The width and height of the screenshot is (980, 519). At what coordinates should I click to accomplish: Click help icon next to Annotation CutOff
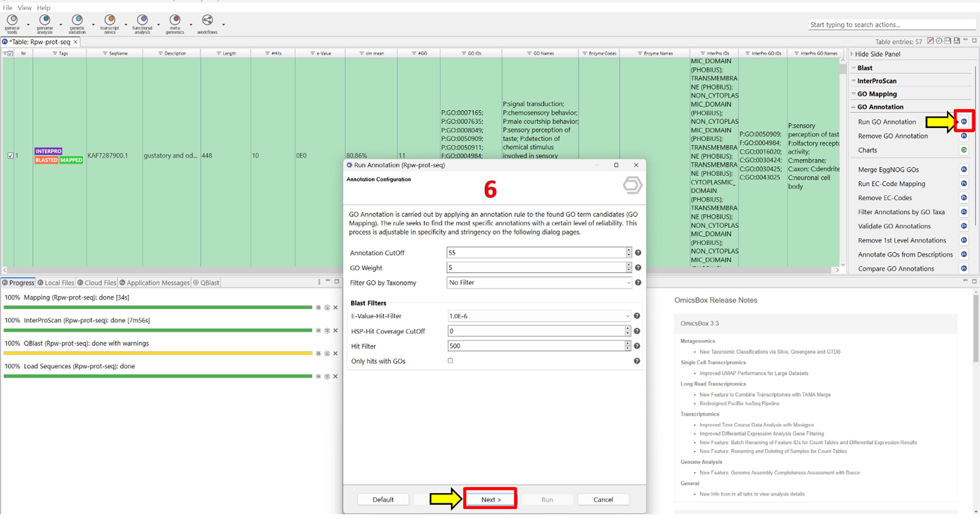638,253
